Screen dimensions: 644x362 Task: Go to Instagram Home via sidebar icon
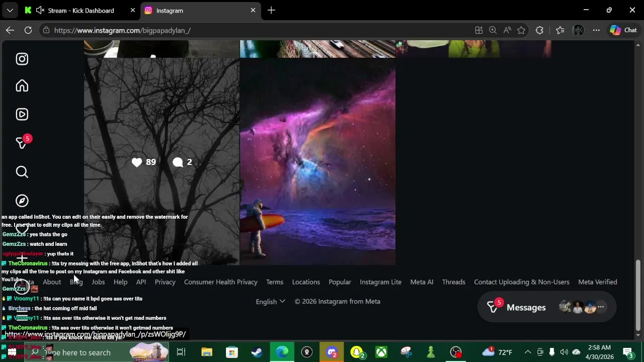(x=22, y=85)
